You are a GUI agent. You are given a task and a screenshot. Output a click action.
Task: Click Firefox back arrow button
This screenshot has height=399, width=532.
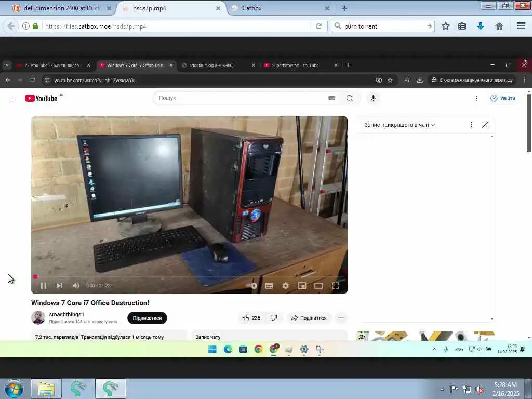point(11,26)
